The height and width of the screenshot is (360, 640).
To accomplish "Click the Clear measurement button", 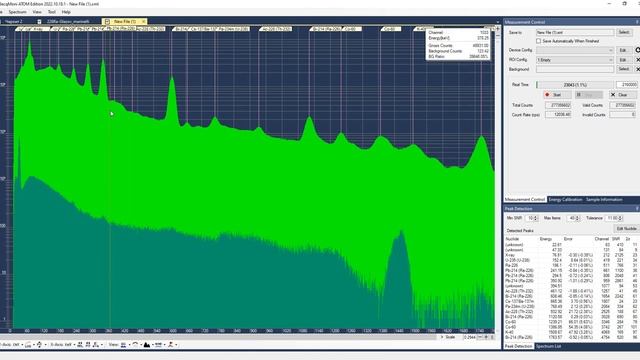I will pyautogui.click(x=622, y=95).
